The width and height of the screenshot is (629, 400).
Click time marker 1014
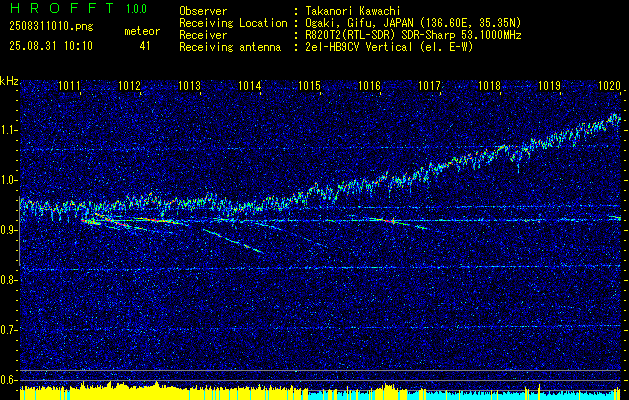tap(250, 85)
